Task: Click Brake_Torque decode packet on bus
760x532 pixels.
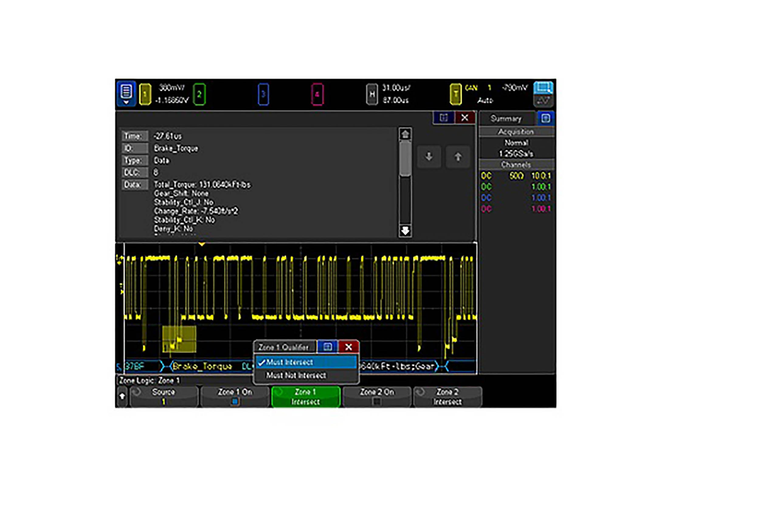Action: pos(202,366)
